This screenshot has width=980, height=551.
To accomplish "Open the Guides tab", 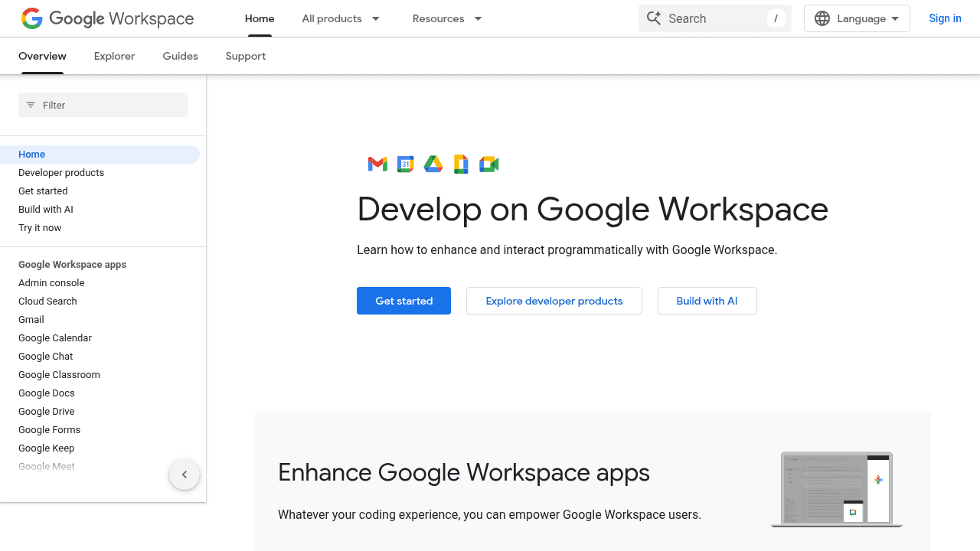I will click(180, 56).
